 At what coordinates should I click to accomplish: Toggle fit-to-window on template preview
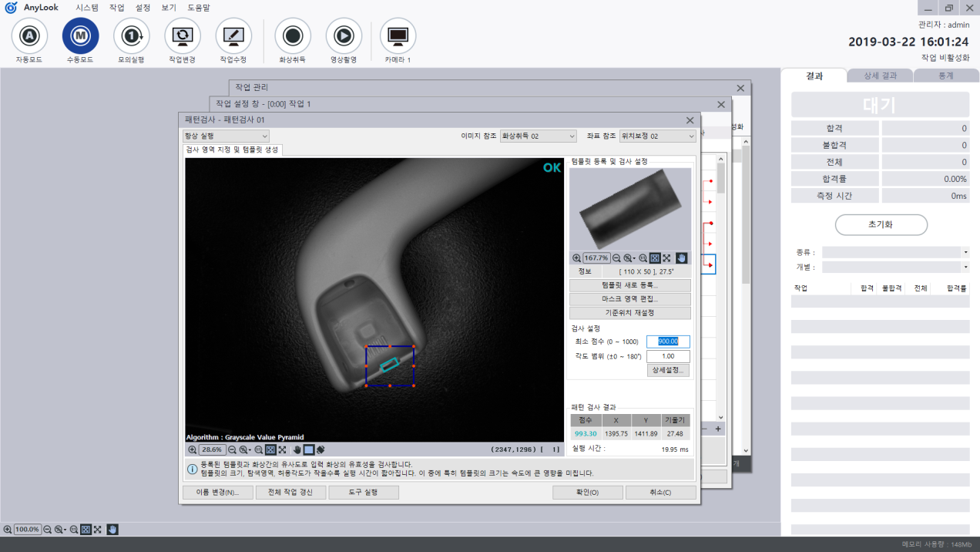coord(655,258)
